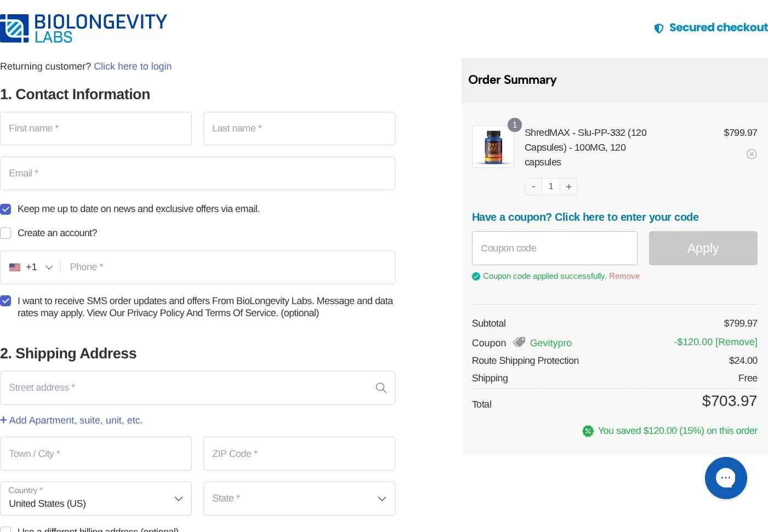Open the +1 phone country code dropdown
This screenshot has height=532, width=768.
(x=31, y=267)
